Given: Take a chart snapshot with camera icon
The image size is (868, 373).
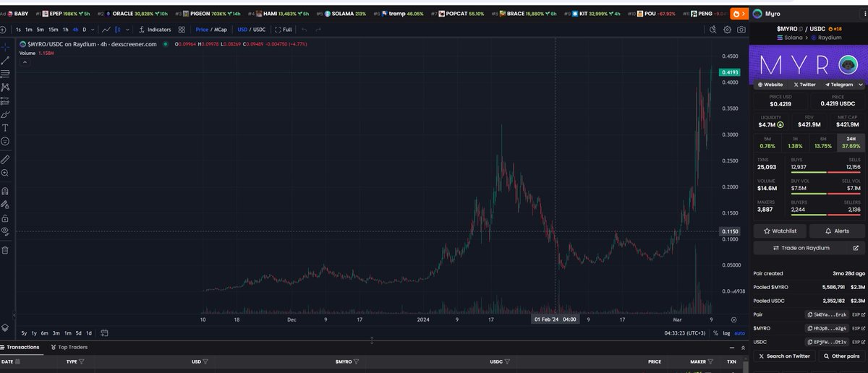Looking at the screenshot, I should (x=741, y=30).
